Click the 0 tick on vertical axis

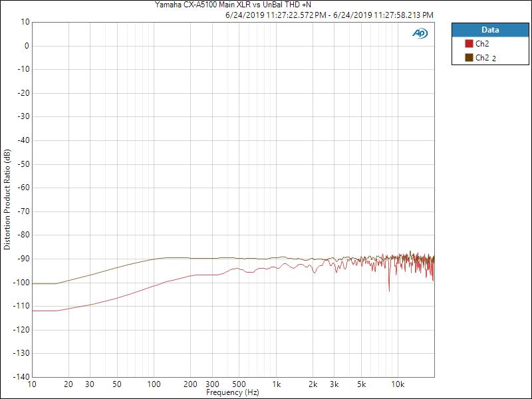click(x=27, y=46)
